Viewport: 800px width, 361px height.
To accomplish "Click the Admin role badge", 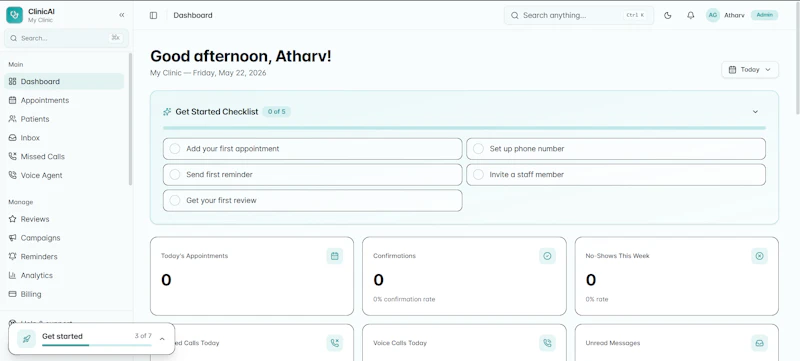I will pos(764,15).
